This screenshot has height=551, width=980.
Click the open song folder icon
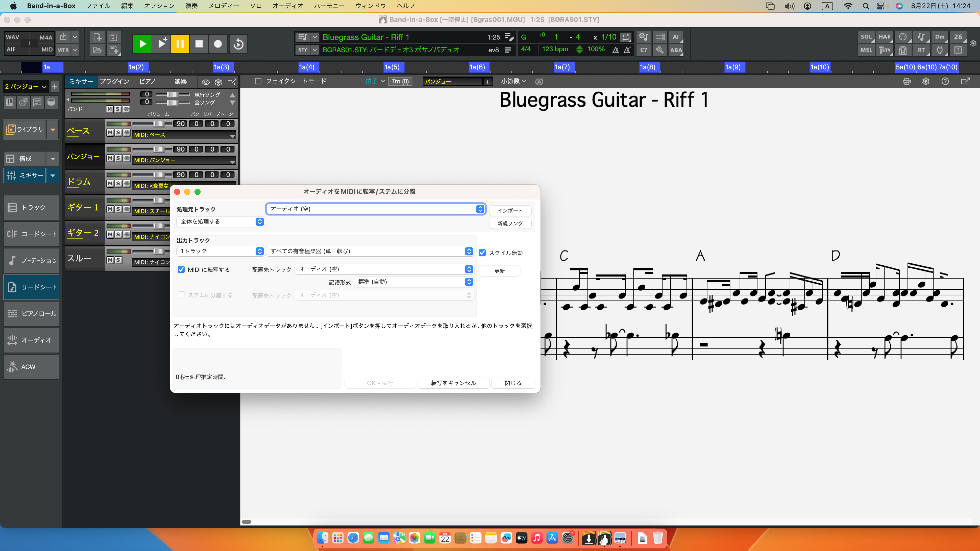point(97,50)
